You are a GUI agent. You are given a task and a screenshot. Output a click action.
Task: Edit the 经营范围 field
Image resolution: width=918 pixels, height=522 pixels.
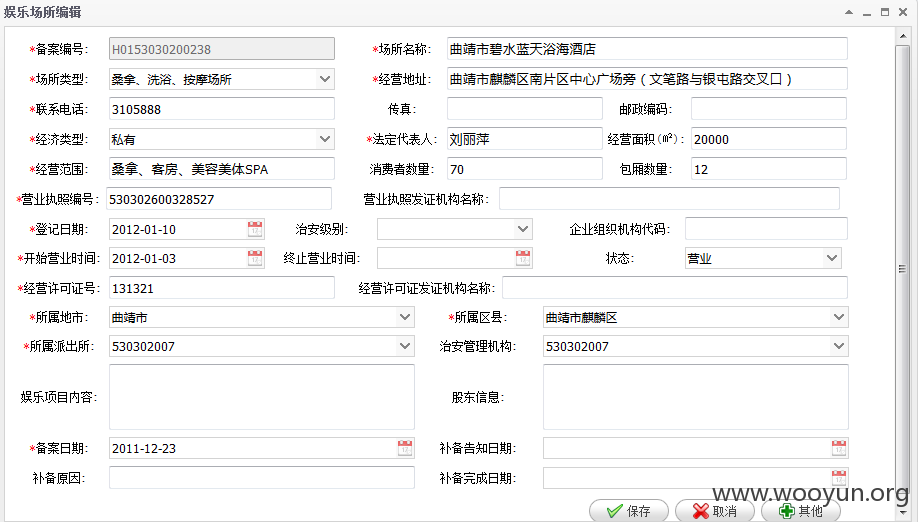pyautogui.click(x=222, y=169)
